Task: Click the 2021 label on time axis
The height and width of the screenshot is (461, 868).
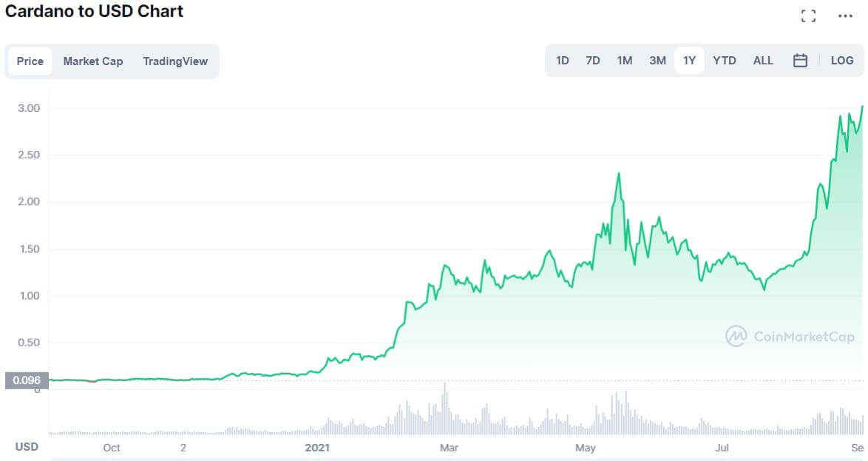Action: click(x=317, y=448)
